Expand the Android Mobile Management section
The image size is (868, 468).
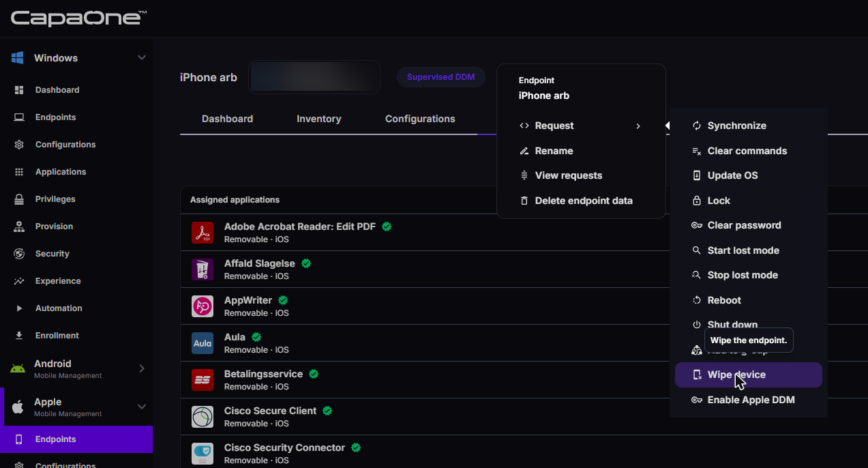coord(142,368)
